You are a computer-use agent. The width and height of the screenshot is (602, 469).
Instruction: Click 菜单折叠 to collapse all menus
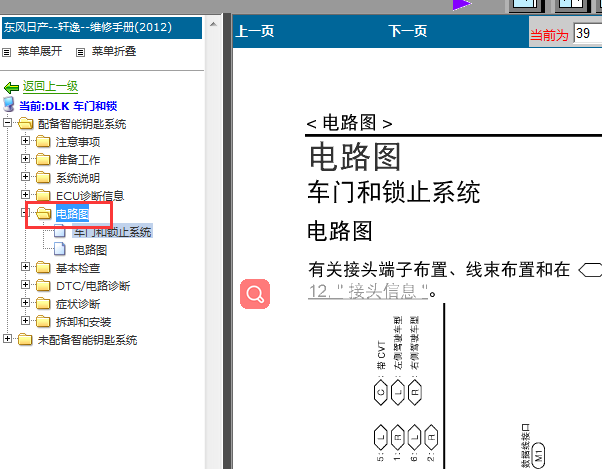[x=114, y=51]
